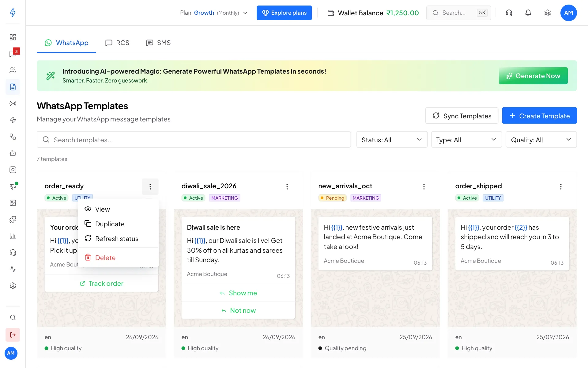Click the logout icon in sidebar
The height and width of the screenshot is (368, 588).
click(x=13, y=335)
